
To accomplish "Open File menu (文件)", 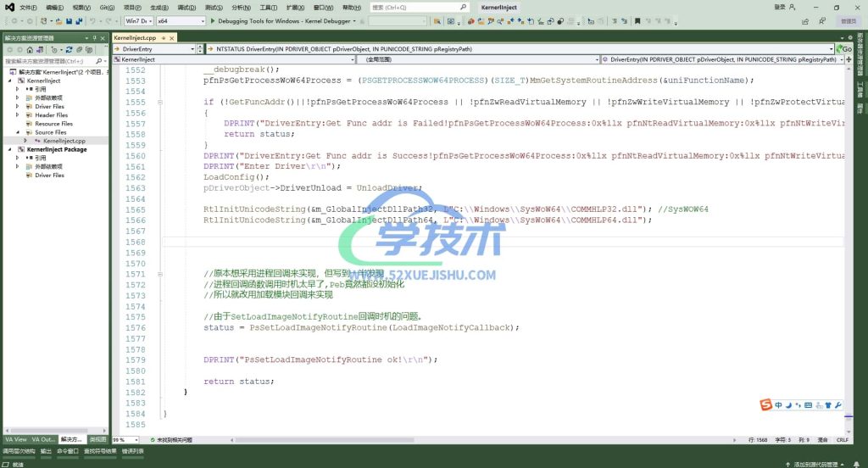I will coord(28,7).
